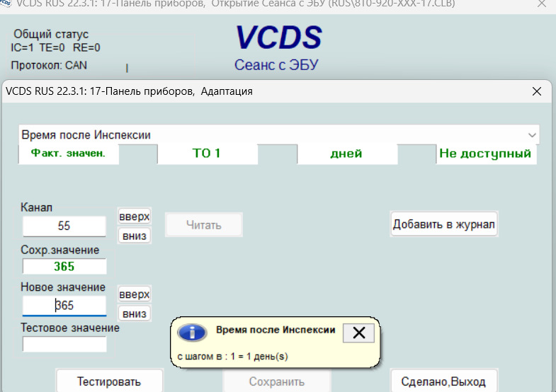Click the tooltip title 'Время после Инспексии'
The image size is (556, 392).
(x=276, y=330)
